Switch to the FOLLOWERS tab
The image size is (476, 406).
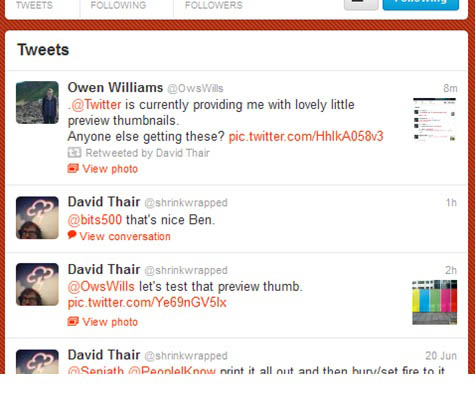[x=214, y=5]
